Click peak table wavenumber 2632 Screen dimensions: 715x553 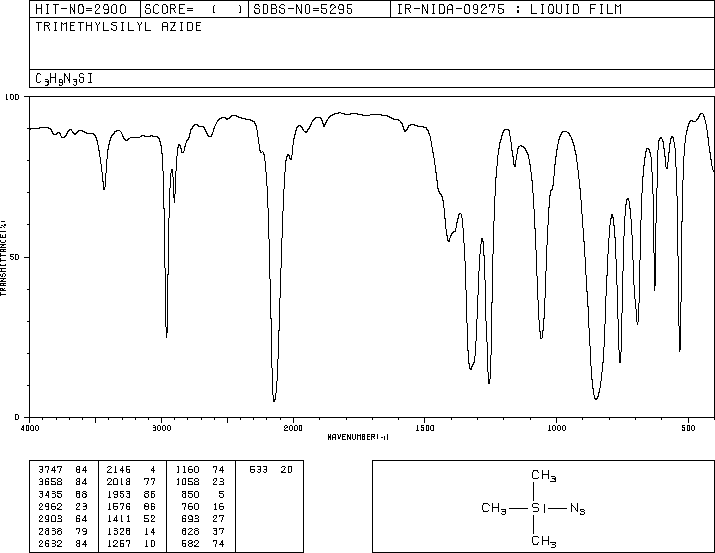click(50, 543)
